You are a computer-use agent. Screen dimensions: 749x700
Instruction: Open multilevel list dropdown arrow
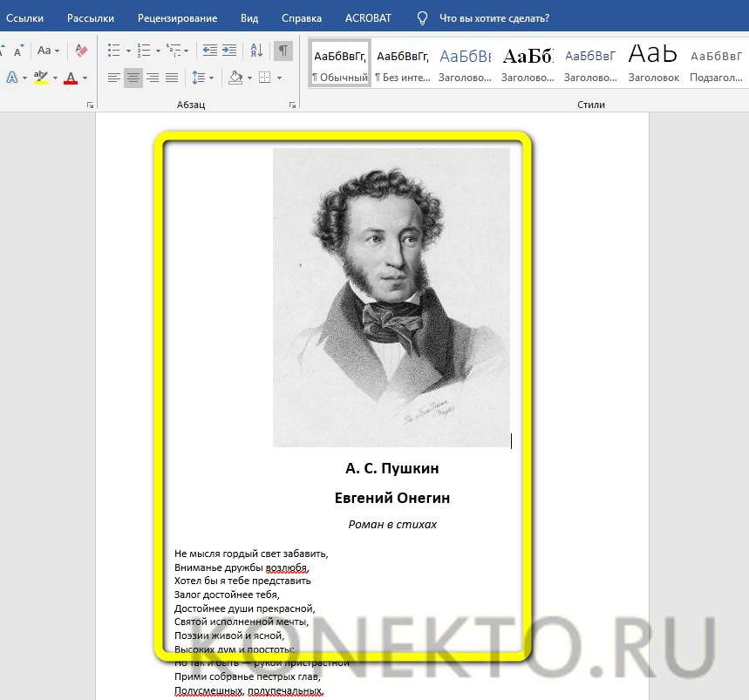[187, 51]
